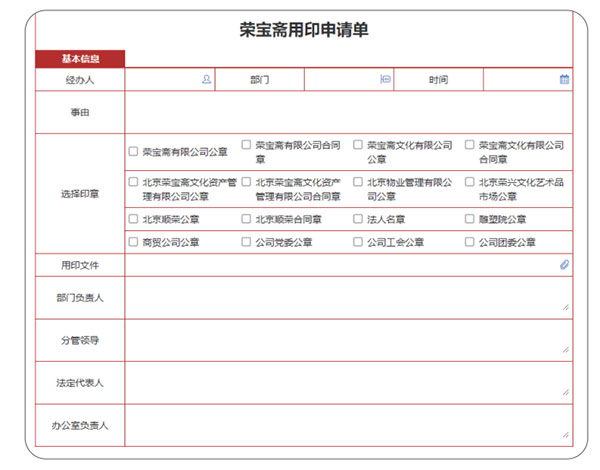This screenshot has width=600, height=470.
Task: Check 公司团委公章 checkbox
Action: click(x=470, y=242)
